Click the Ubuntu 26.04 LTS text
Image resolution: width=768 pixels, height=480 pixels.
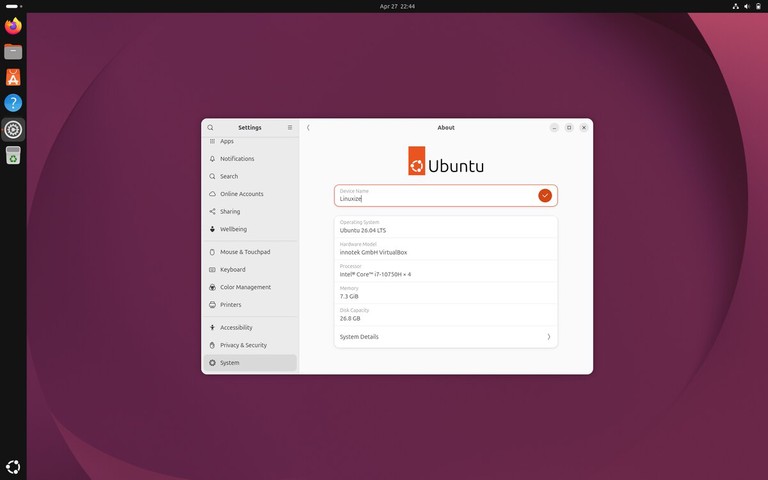(x=362, y=230)
